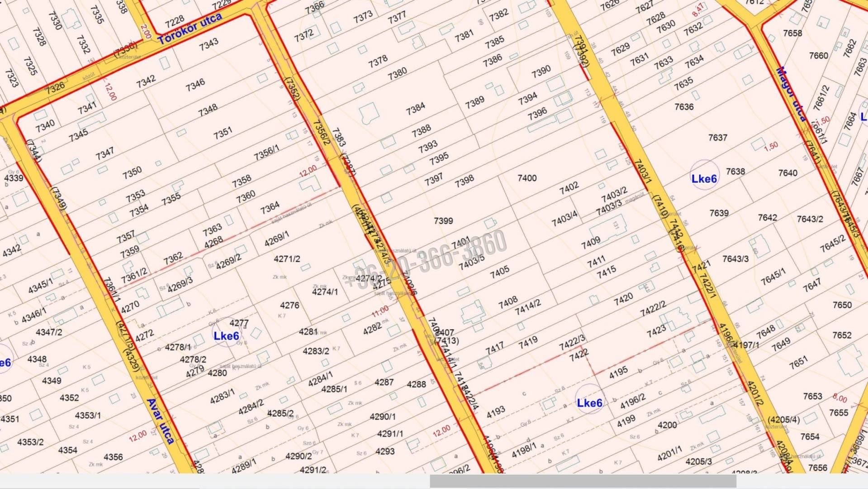Screen dimensions: 868x489
Task: Click parcel number 4195
Action: pos(618,373)
